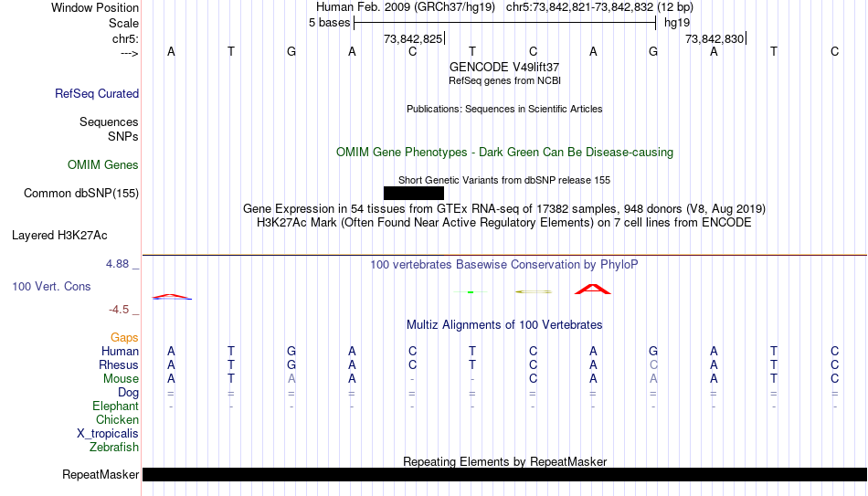Screen dimensions: 868x496
Task: Click the Window Position label
Action: (95, 7)
